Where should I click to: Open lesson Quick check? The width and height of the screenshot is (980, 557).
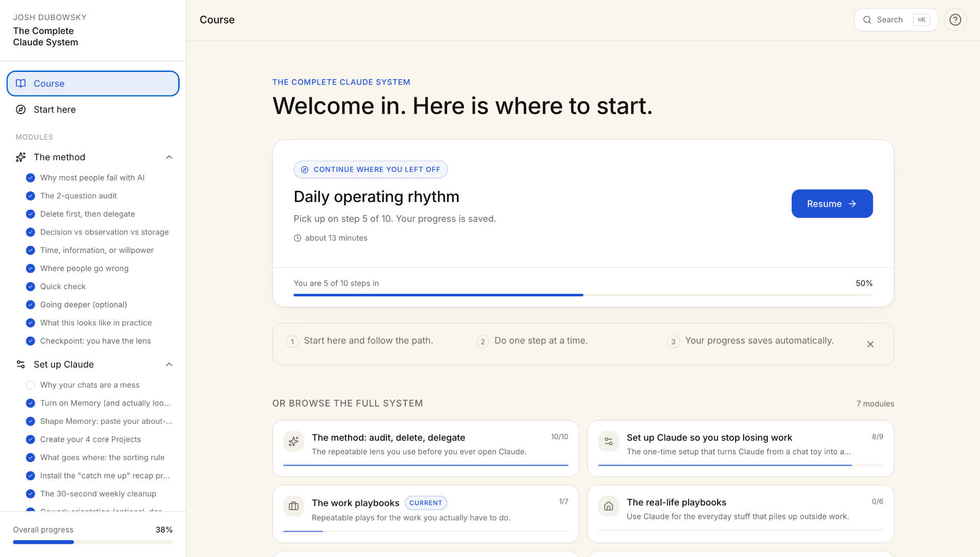click(x=63, y=287)
